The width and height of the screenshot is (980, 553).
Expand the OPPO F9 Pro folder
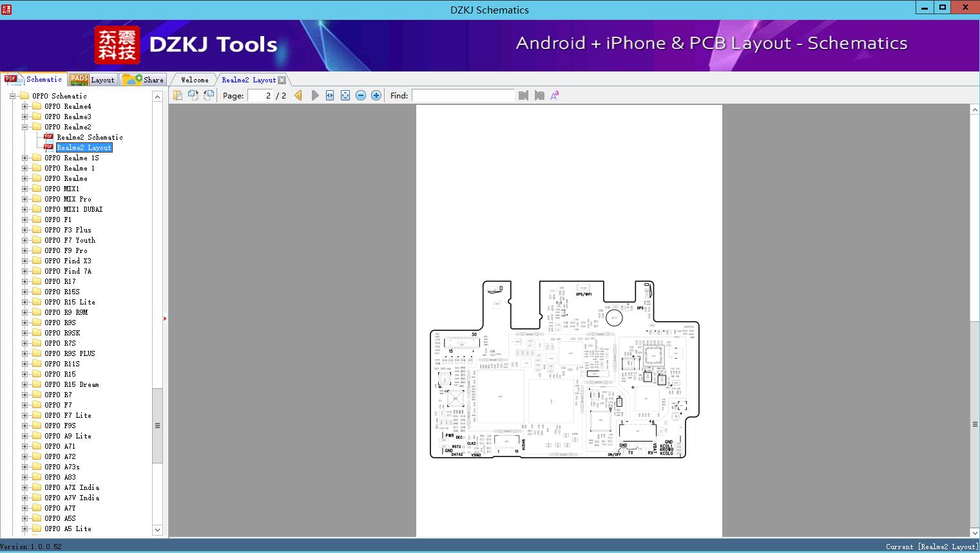24,250
